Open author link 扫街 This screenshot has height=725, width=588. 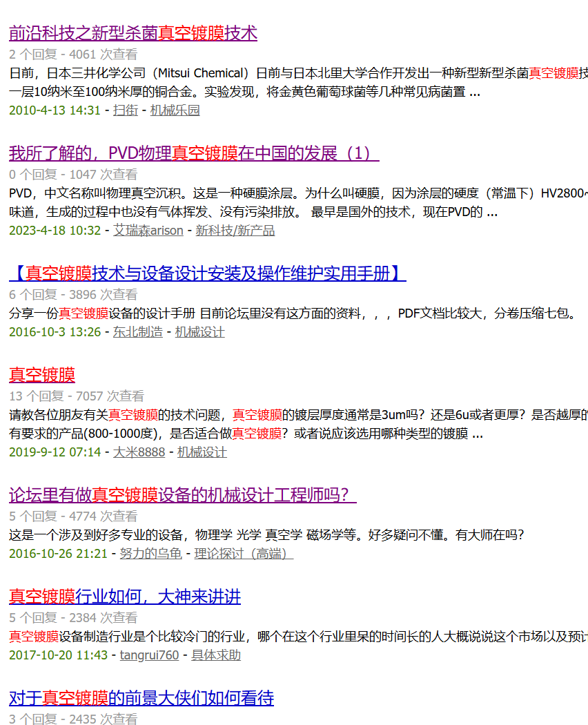(x=126, y=110)
